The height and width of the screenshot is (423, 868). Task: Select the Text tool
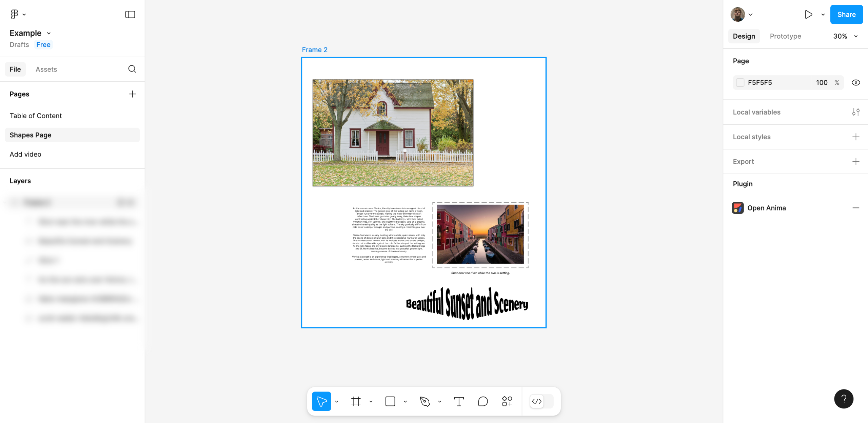(459, 401)
